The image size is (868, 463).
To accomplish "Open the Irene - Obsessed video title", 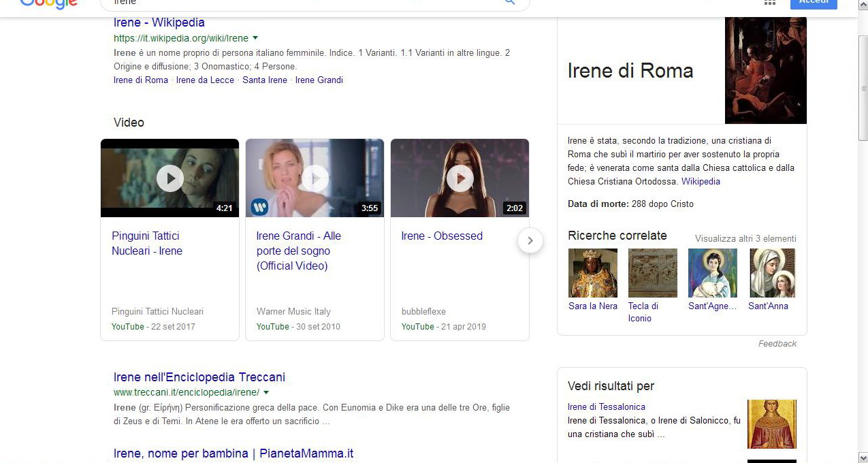I will click(442, 236).
